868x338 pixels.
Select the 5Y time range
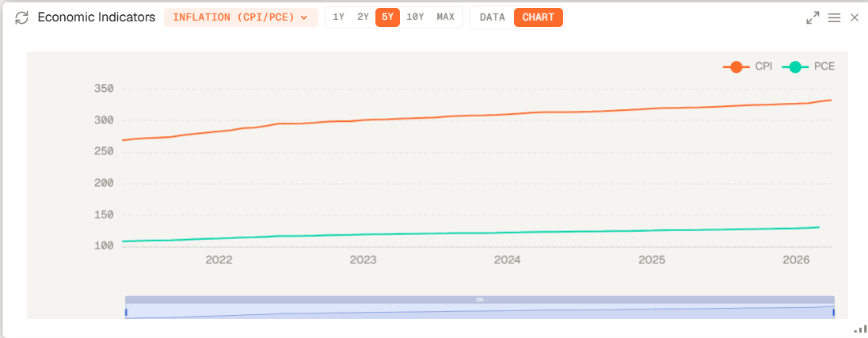tap(387, 17)
